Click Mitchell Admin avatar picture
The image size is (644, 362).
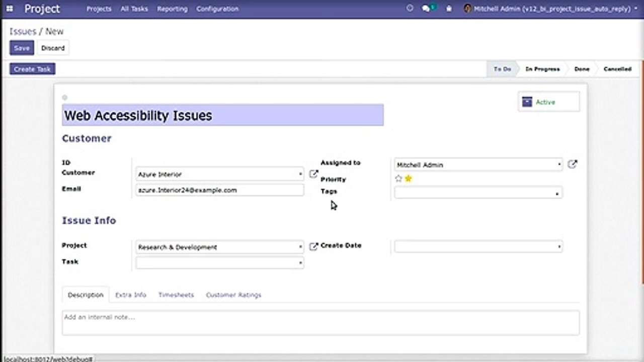click(468, 9)
